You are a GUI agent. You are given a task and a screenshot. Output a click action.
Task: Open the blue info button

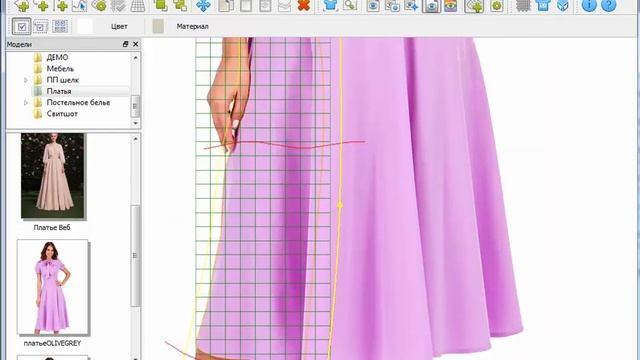coord(589,5)
